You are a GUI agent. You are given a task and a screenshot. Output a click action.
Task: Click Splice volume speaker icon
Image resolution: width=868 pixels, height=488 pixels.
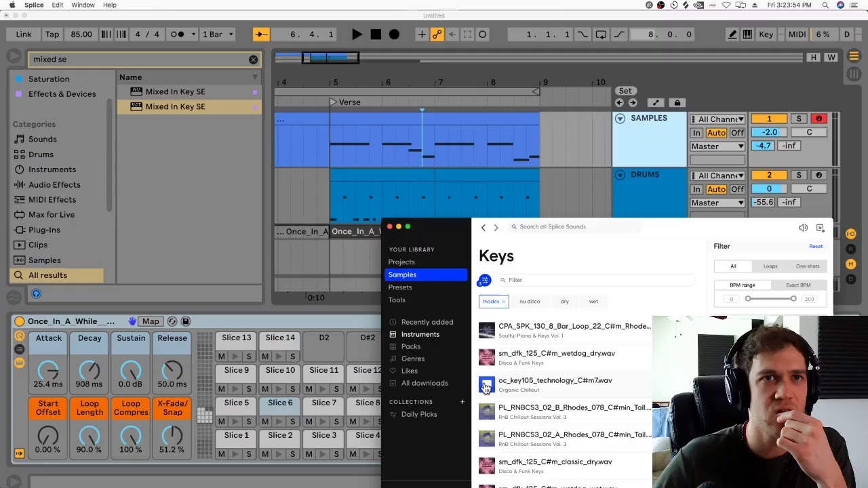point(803,228)
